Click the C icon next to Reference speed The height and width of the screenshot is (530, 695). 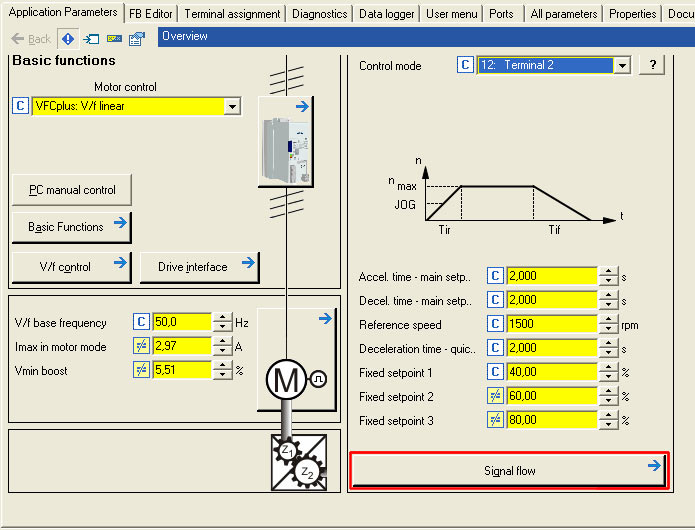pos(495,324)
